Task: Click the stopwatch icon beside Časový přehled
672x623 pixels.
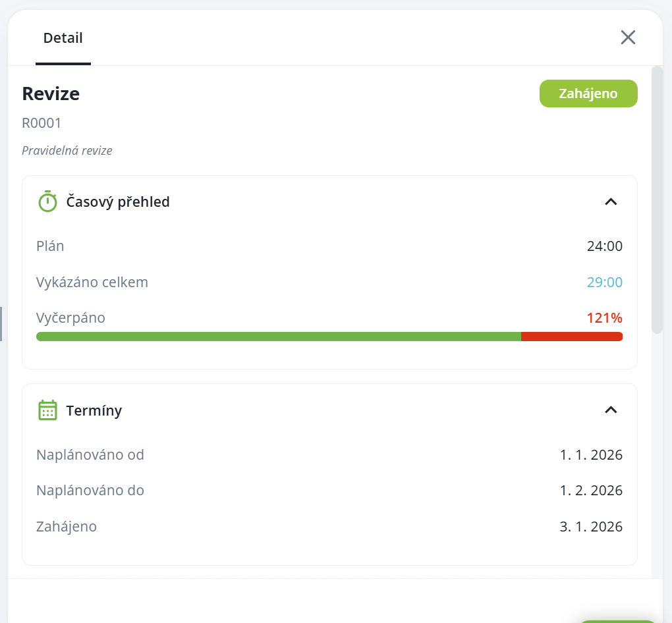Action: click(47, 202)
